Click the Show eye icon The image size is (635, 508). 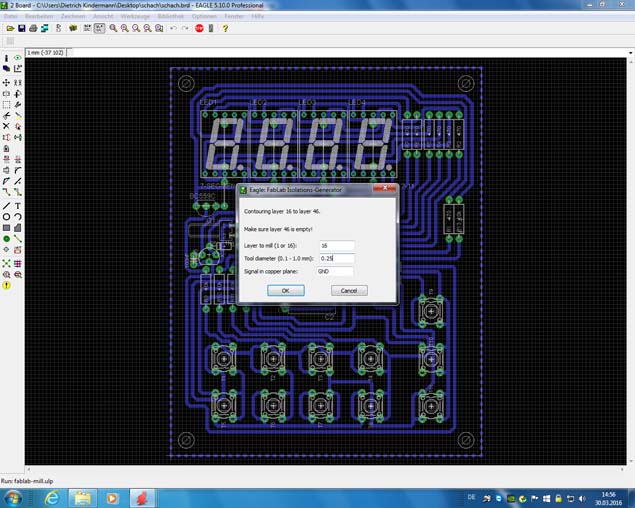18,58
